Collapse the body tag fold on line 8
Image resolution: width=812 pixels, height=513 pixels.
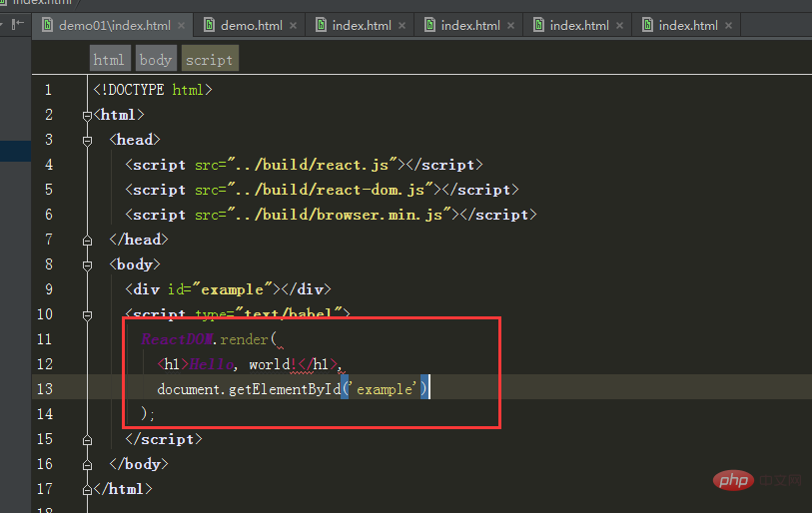(87, 265)
